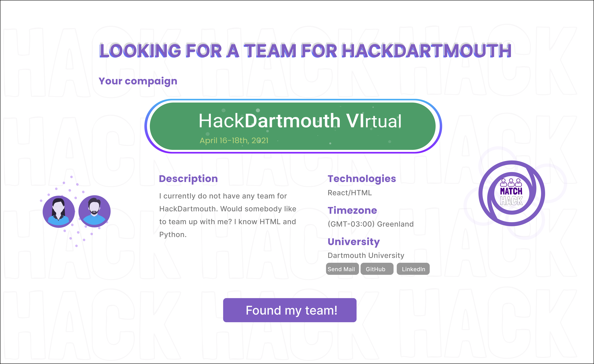This screenshot has height=364, width=594.
Task: Click the three-people icon inside the logo
Action: [511, 182]
